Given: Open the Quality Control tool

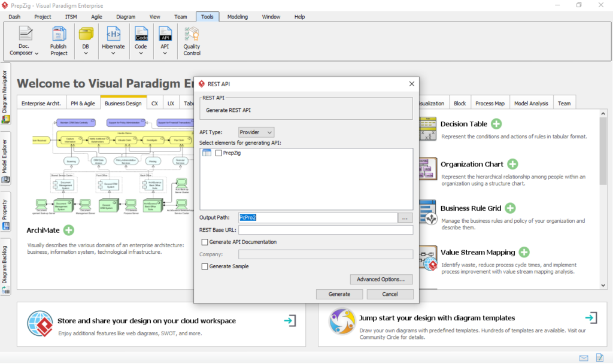Looking at the screenshot, I should (x=192, y=41).
